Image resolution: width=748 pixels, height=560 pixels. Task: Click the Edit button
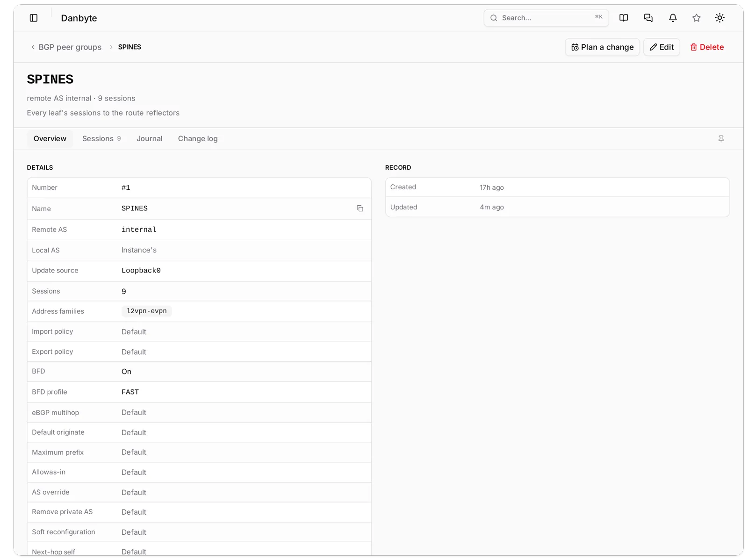(x=662, y=47)
